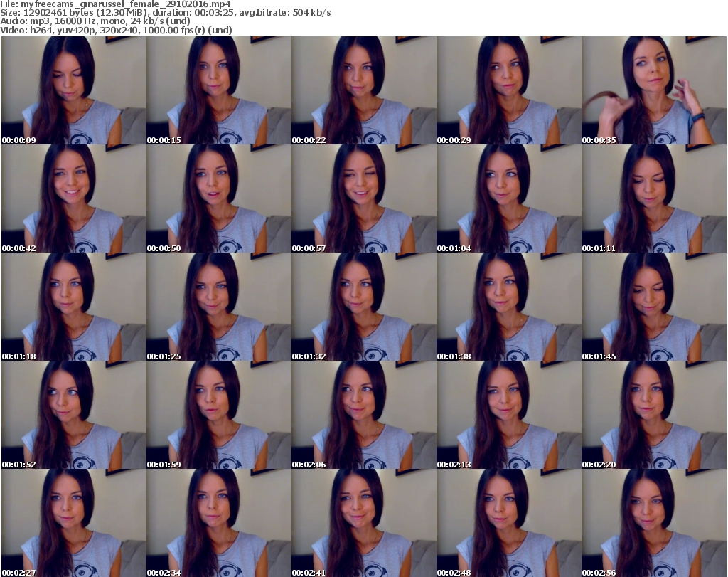View the frame stamped 00:02:27
728x577 pixels.
(x=74, y=523)
